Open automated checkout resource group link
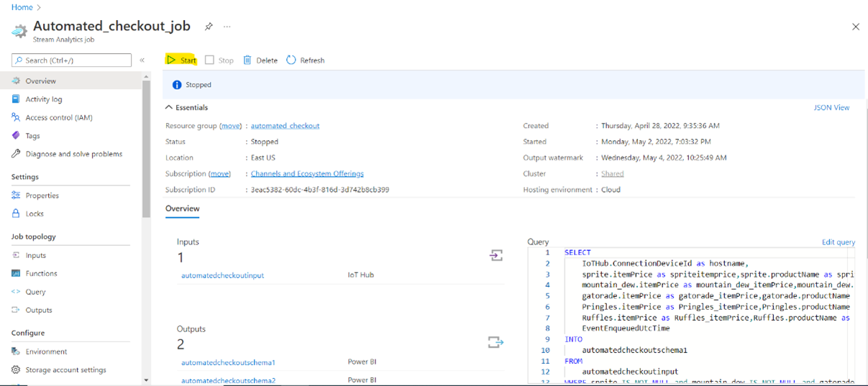The height and width of the screenshot is (386, 868). [x=285, y=126]
